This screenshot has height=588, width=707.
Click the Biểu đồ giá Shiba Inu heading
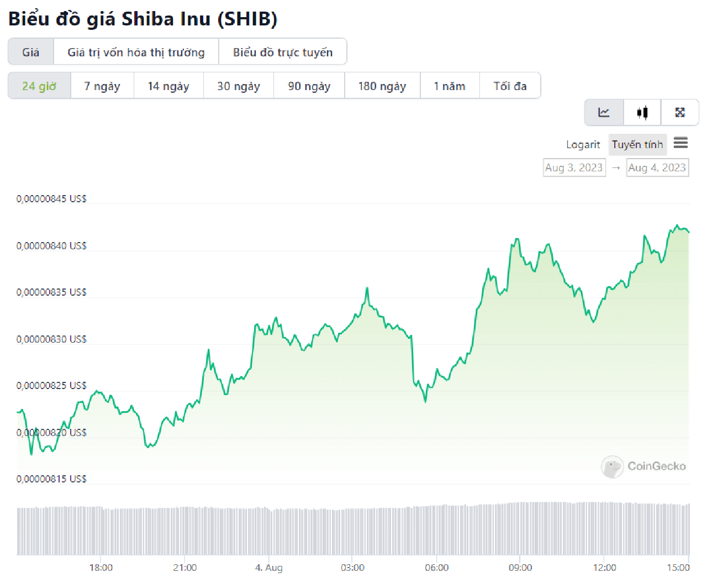click(143, 19)
